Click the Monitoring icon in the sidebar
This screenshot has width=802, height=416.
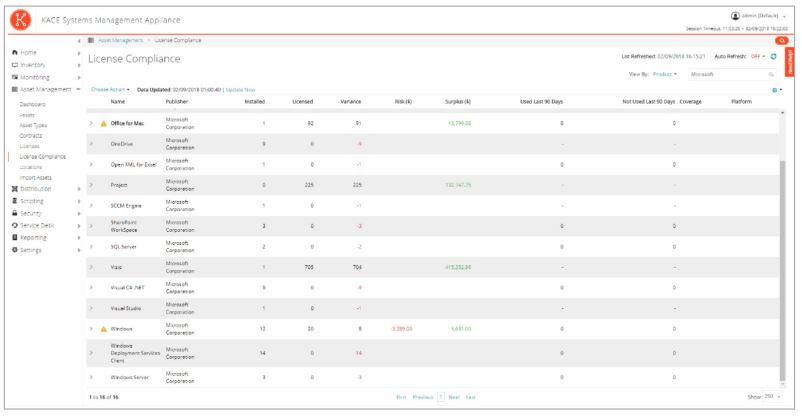(15, 77)
